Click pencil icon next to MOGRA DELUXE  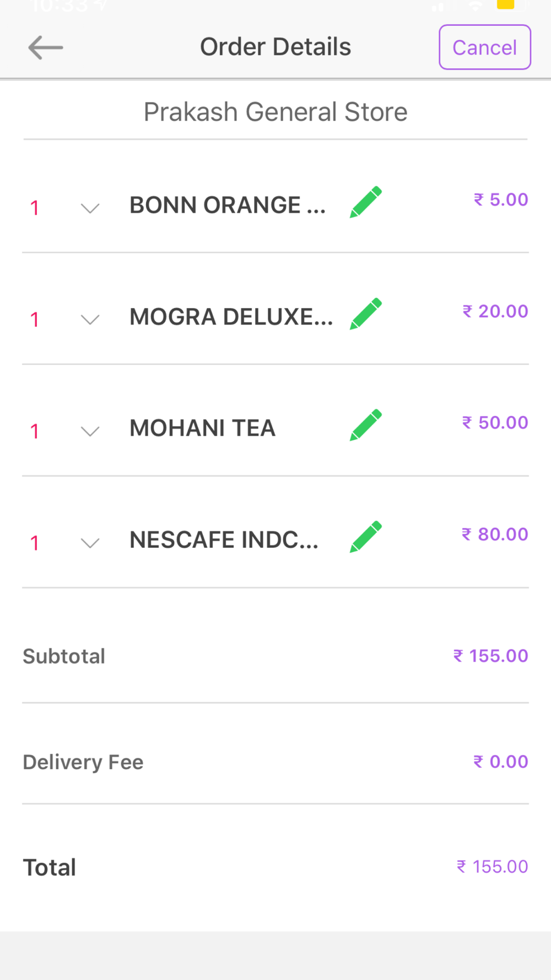365,314
